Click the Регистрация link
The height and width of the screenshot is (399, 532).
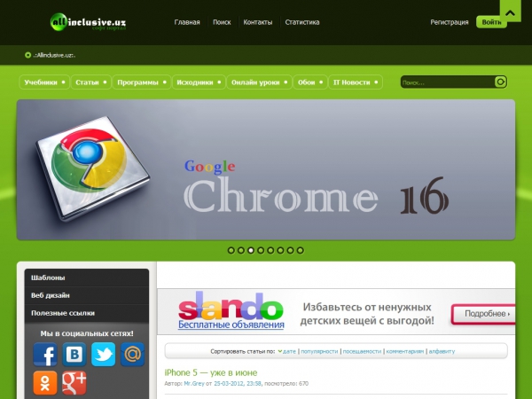click(x=450, y=22)
